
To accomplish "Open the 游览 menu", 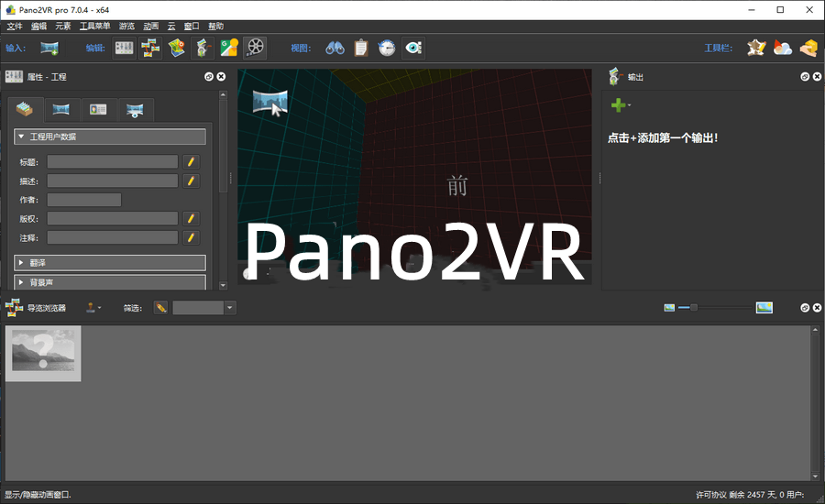I will point(126,27).
